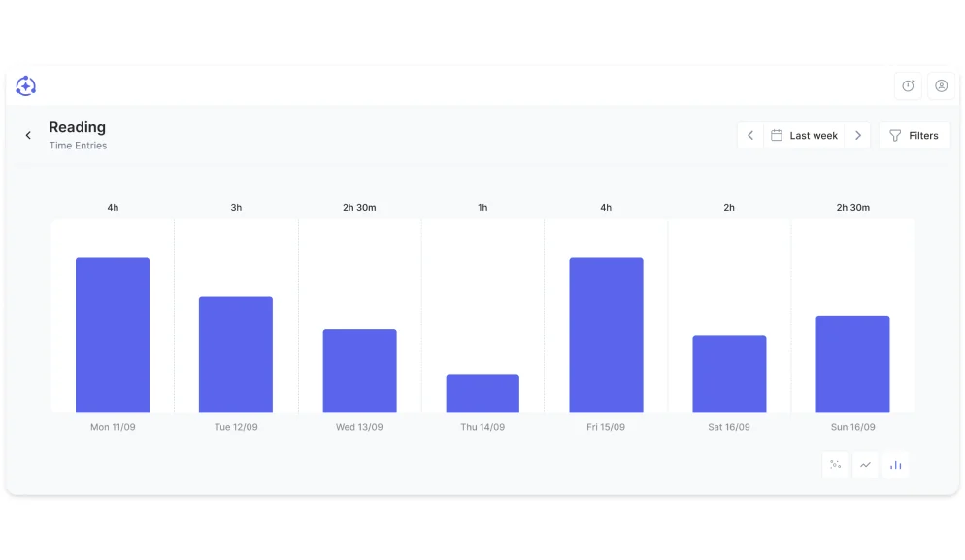Select the bar chart view icon

pyautogui.click(x=895, y=465)
